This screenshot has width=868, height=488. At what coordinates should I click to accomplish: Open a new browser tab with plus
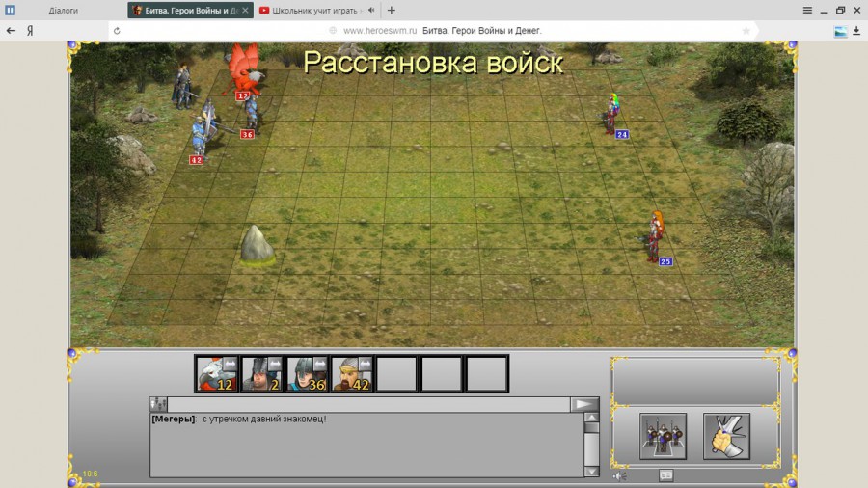point(392,10)
